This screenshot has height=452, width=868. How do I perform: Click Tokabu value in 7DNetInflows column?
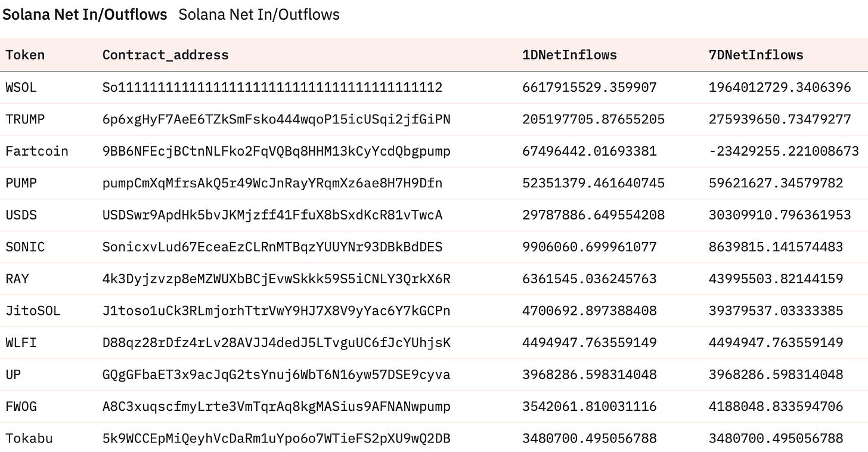pos(776,438)
